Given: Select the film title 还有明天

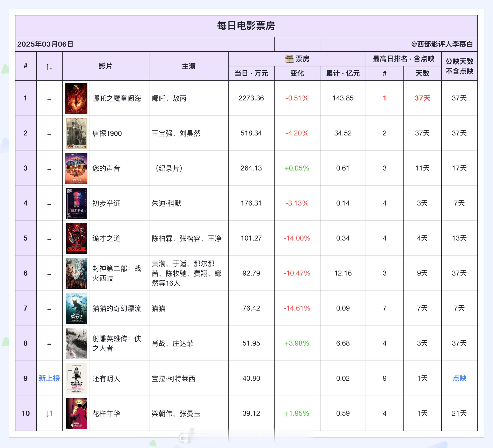Looking at the screenshot, I should click(106, 378).
